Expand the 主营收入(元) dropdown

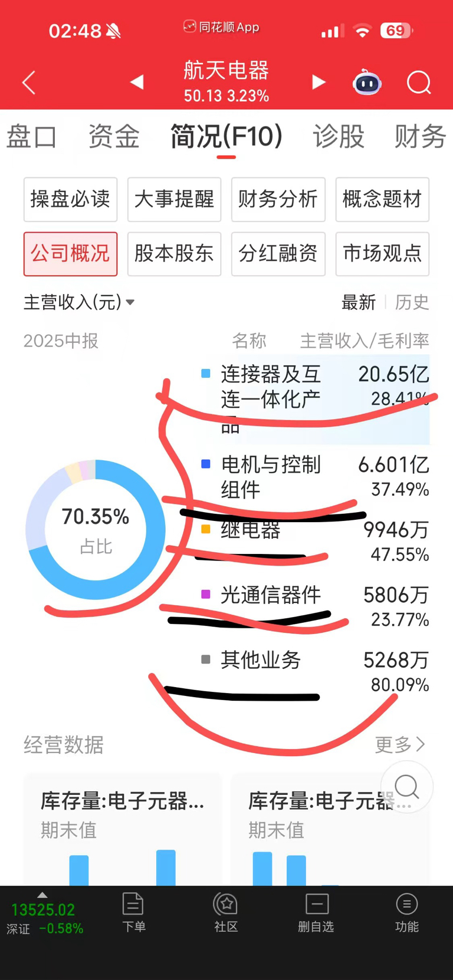click(79, 302)
